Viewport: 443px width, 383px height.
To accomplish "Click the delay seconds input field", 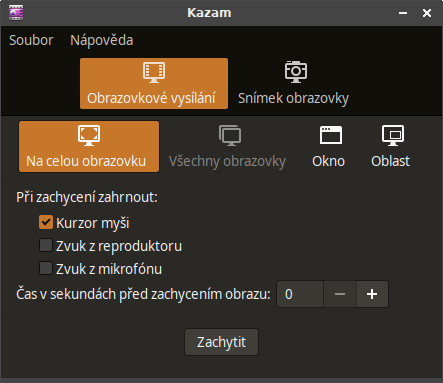I will (x=300, y=294).
